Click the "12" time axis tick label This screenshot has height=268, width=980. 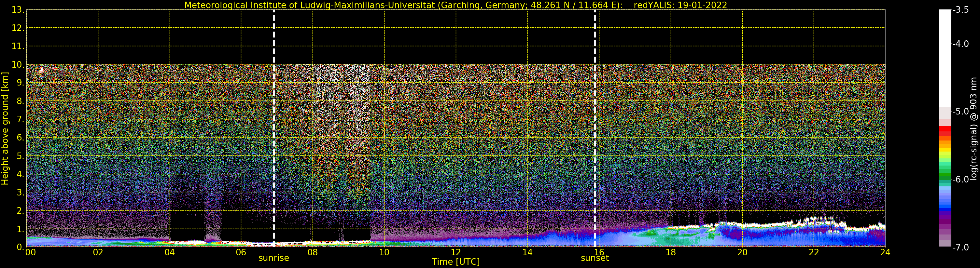tap(456, 252)
